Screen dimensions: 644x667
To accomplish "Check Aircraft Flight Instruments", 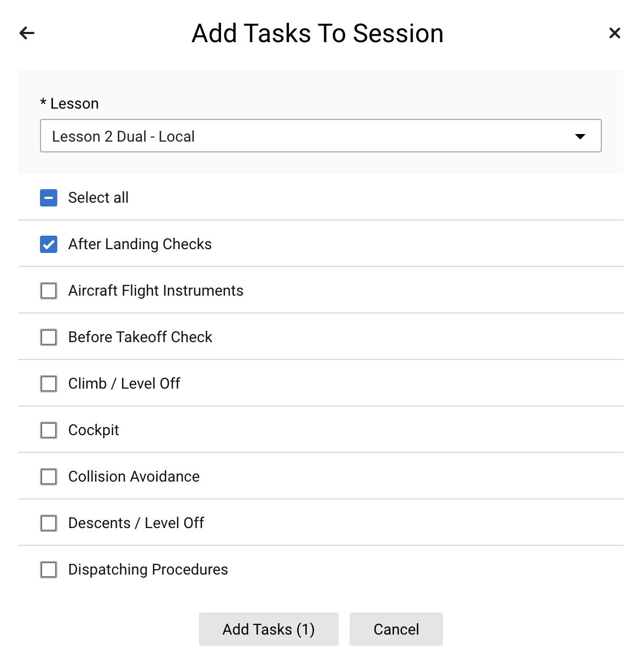I will [x=49, y=291].
